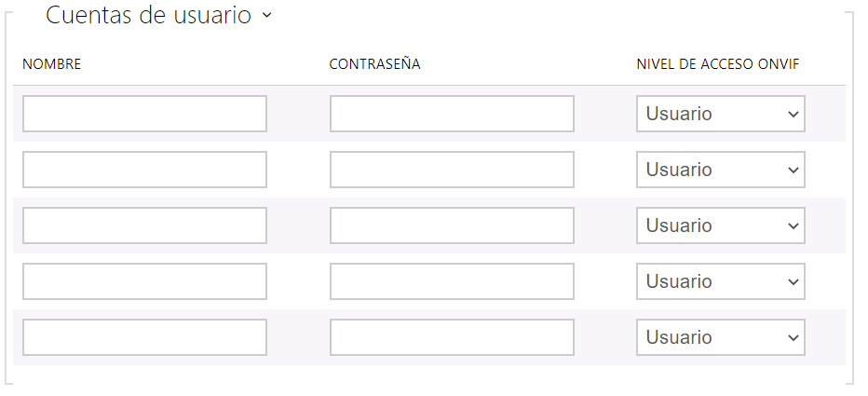Screen dimensions: 868x396
Task: Open the fifth row ONVIF access dropdown
Action: 721,337
